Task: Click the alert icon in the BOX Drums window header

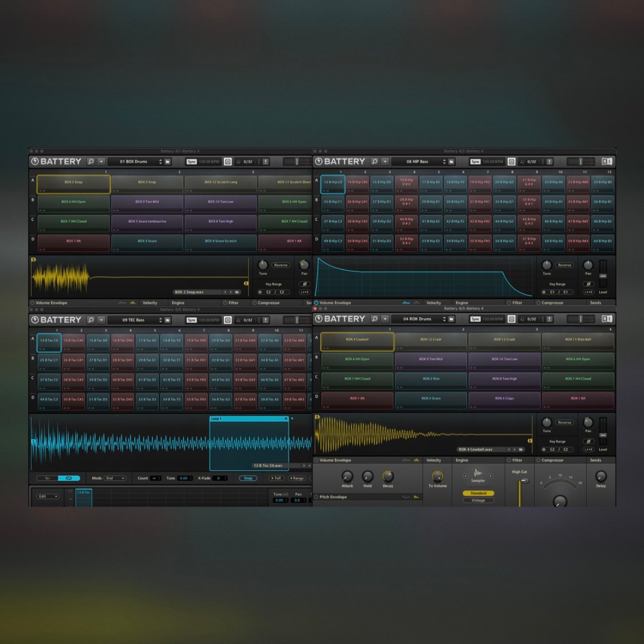Action: click(x=266, y=162)
